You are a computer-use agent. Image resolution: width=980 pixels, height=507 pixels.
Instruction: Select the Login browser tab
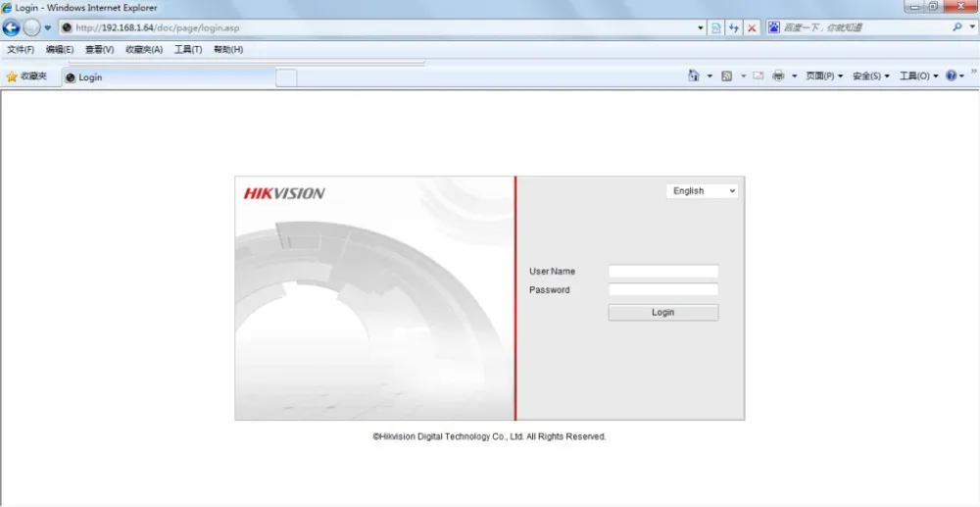tap(169, 77)
